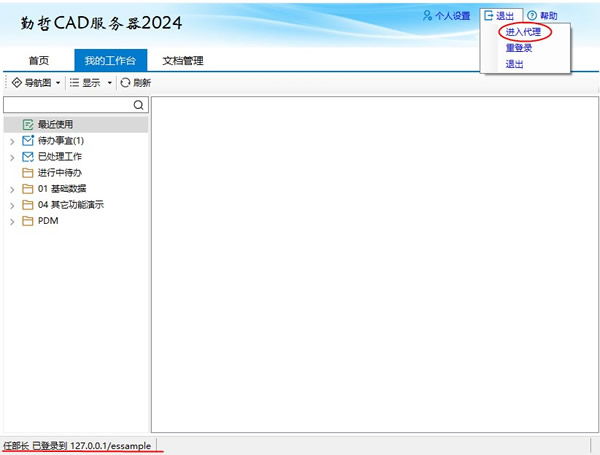Click into the navigation search input field
Image resolution: width=600 pixels, height=455 pixels.
(66, 105)
